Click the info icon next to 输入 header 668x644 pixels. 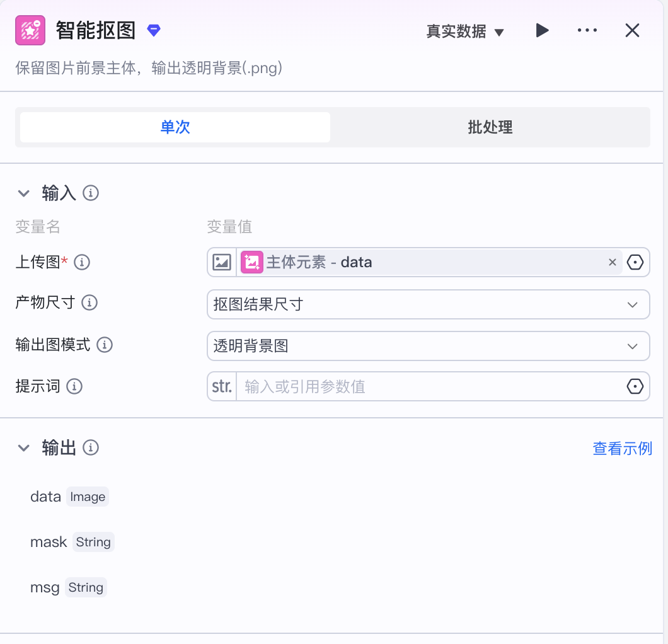point(91,193)
